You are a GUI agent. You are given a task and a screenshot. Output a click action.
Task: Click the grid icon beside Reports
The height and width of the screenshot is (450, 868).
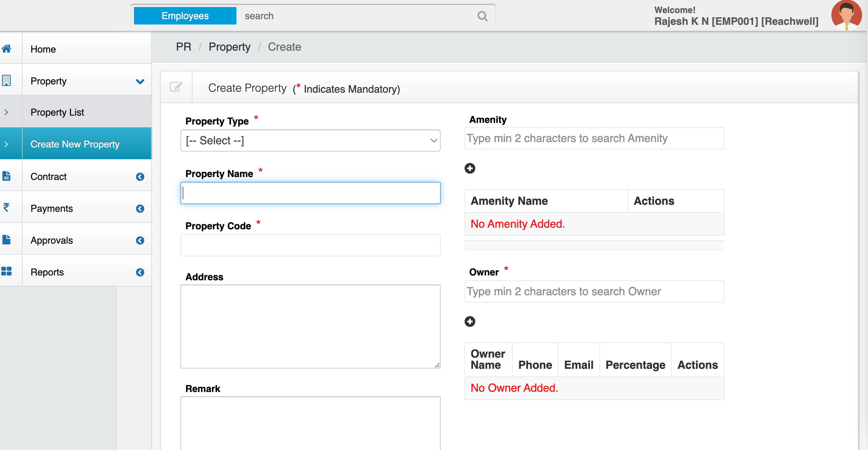coord(7,272)
